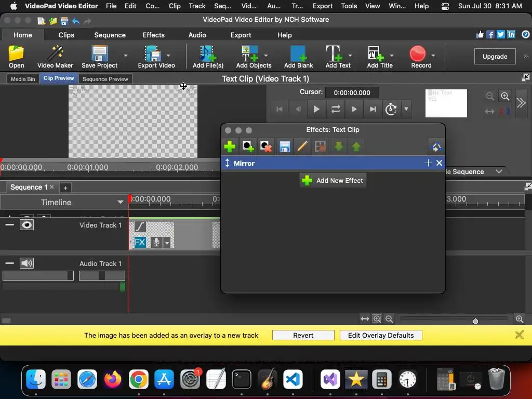
Task: Click the Export Video icon
Action: (153, 54)
